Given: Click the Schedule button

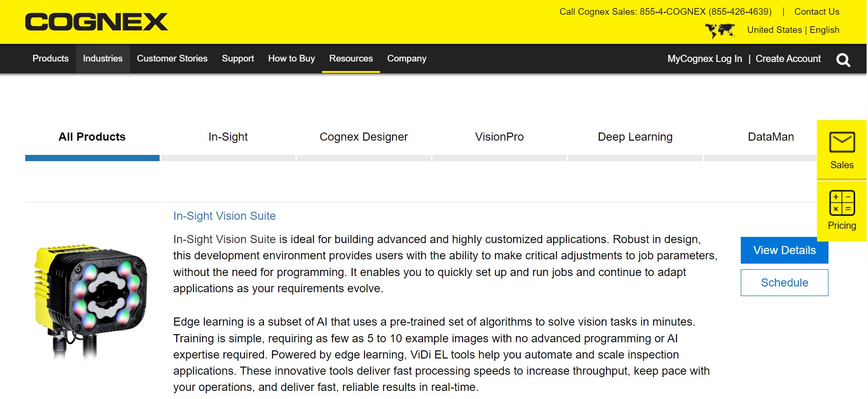Looking at the screenshot, I should [x=784, y=283].
